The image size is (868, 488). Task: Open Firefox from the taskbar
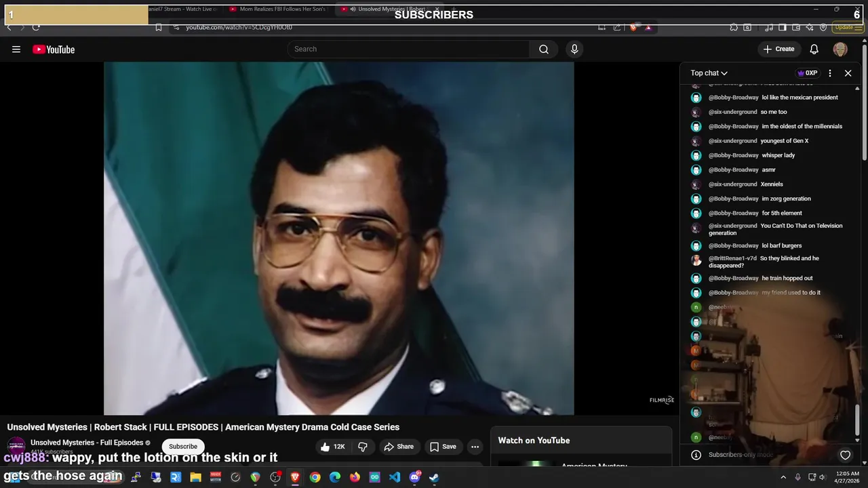point(355,477)
